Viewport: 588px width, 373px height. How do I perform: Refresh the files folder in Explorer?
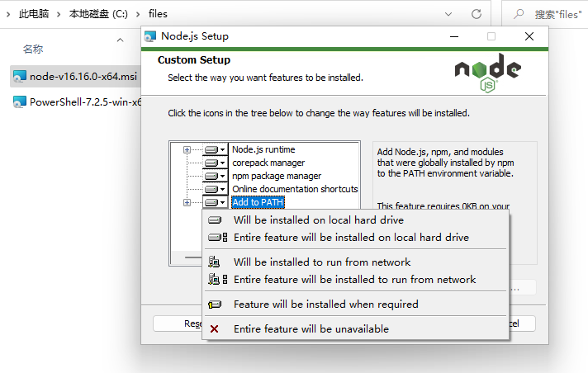coord(477,14)
